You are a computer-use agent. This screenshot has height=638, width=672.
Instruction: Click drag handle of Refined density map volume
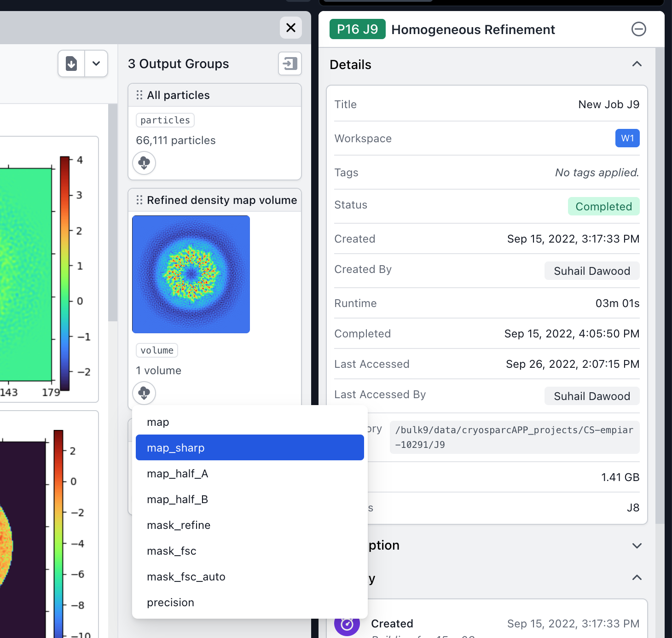coord(139,200)
